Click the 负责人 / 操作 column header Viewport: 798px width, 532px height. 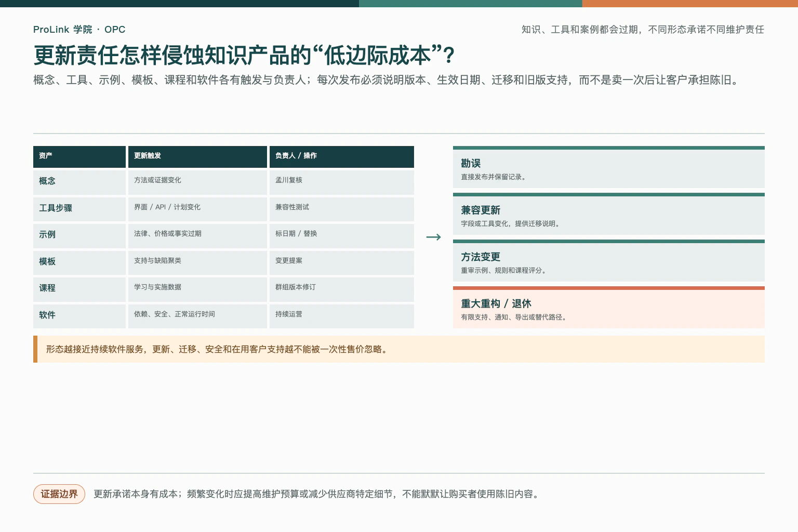(x=342, y=156)
